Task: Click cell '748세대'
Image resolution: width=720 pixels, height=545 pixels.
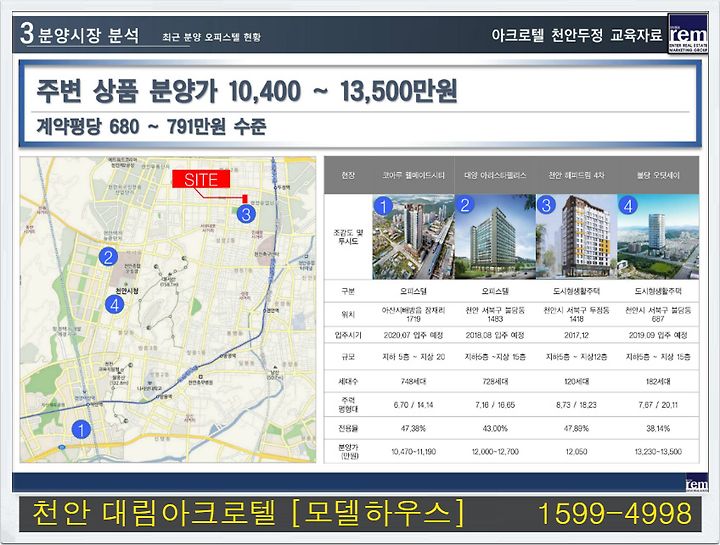Action: coord(413,381)
